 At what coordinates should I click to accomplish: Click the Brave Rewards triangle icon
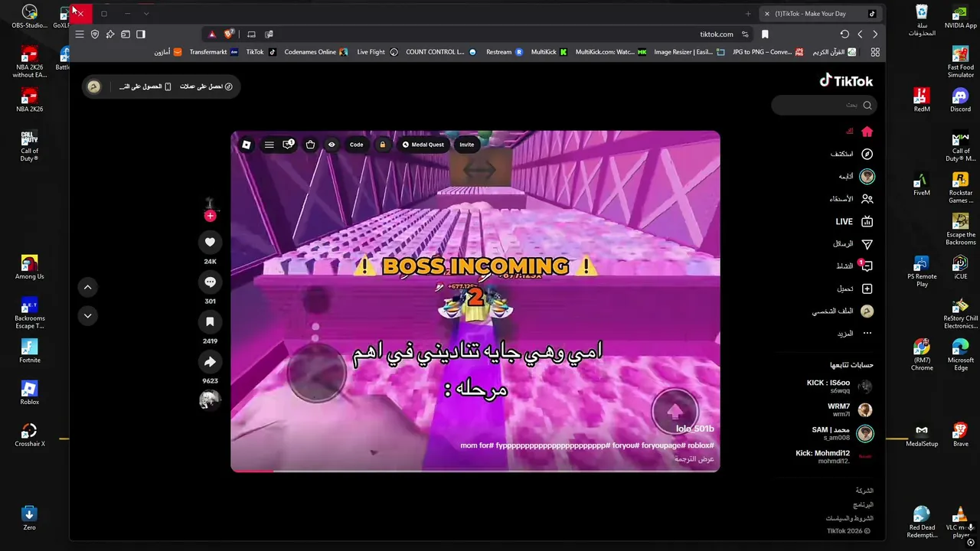point(212,34)
